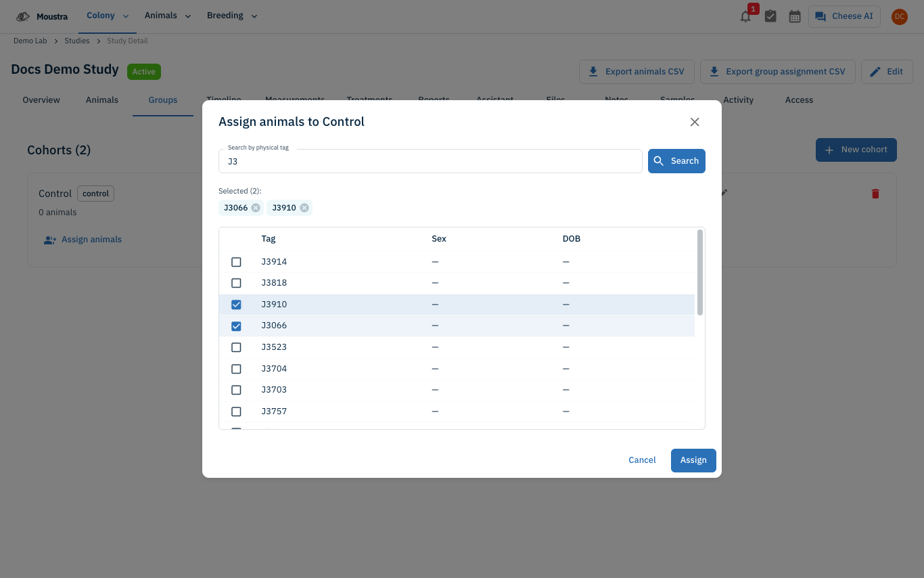Image resolution: width=924 pixels, height=578 pixels.
Task: Go to Demo Lab breadcrumb
Action: 30,41
